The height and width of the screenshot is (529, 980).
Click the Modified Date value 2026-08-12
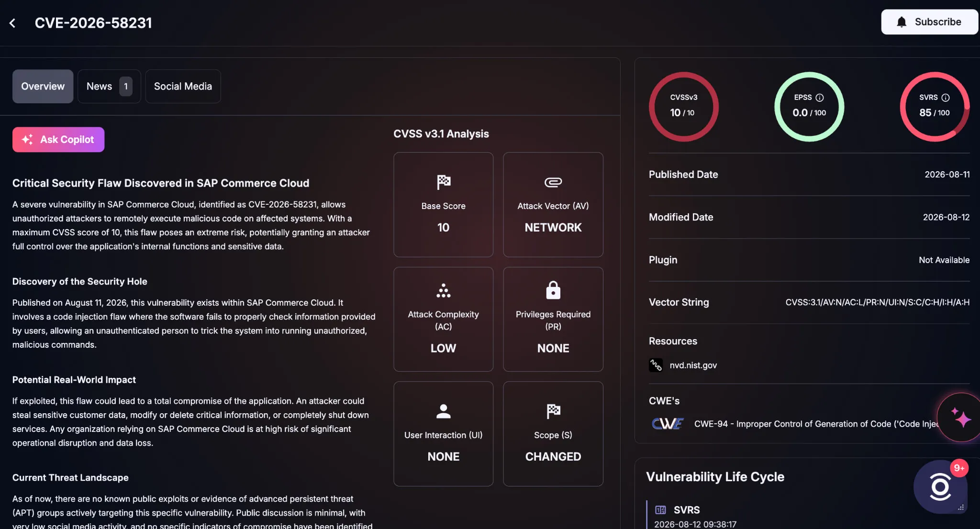coord(946,217)
